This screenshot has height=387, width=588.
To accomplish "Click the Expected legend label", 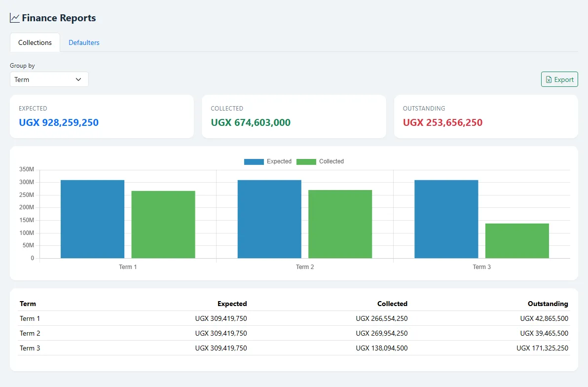I will pyautogui.click(x=279, y=161).
